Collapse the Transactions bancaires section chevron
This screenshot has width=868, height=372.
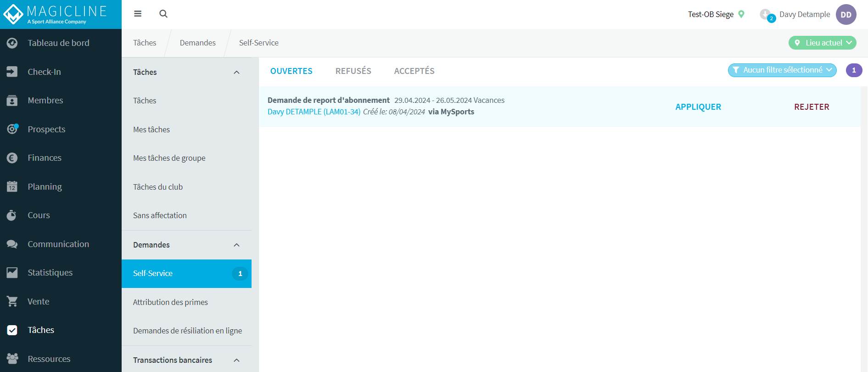click(x=236, y=361)
